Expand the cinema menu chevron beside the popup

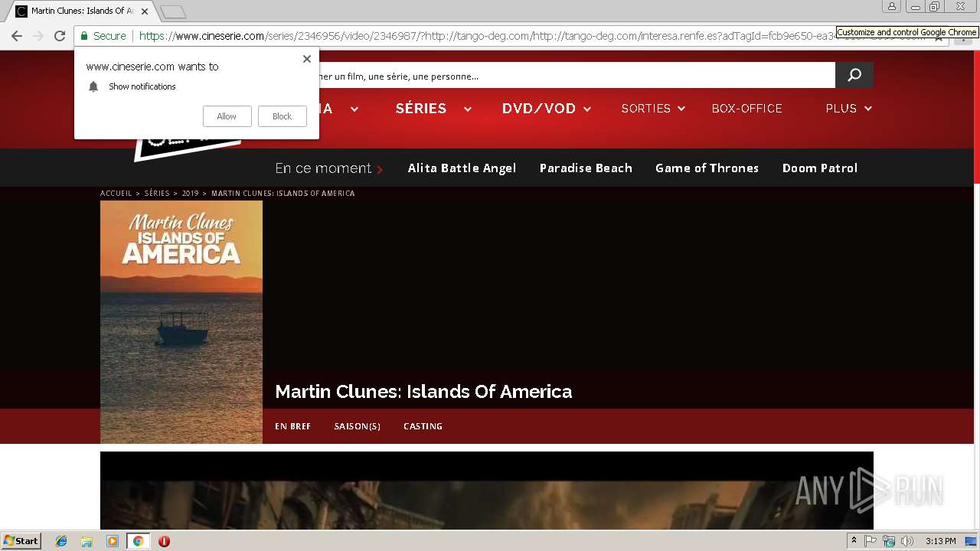pos(354,109)
